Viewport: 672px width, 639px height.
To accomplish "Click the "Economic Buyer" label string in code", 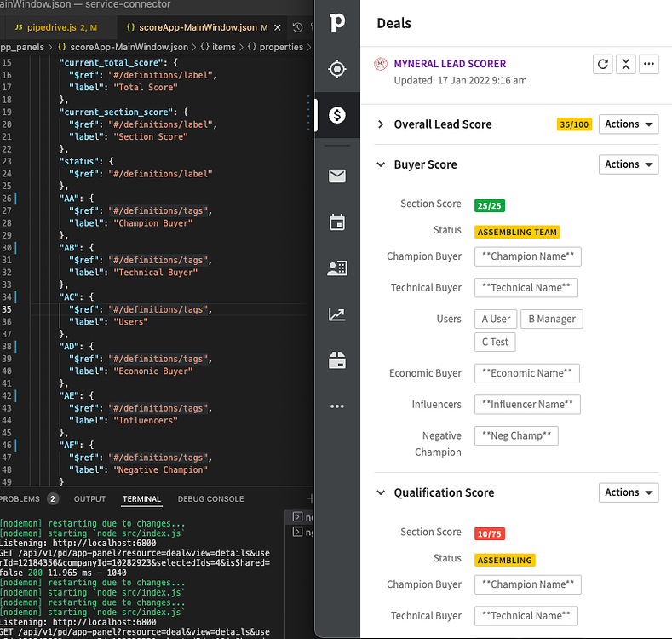I will click(153, 371).
